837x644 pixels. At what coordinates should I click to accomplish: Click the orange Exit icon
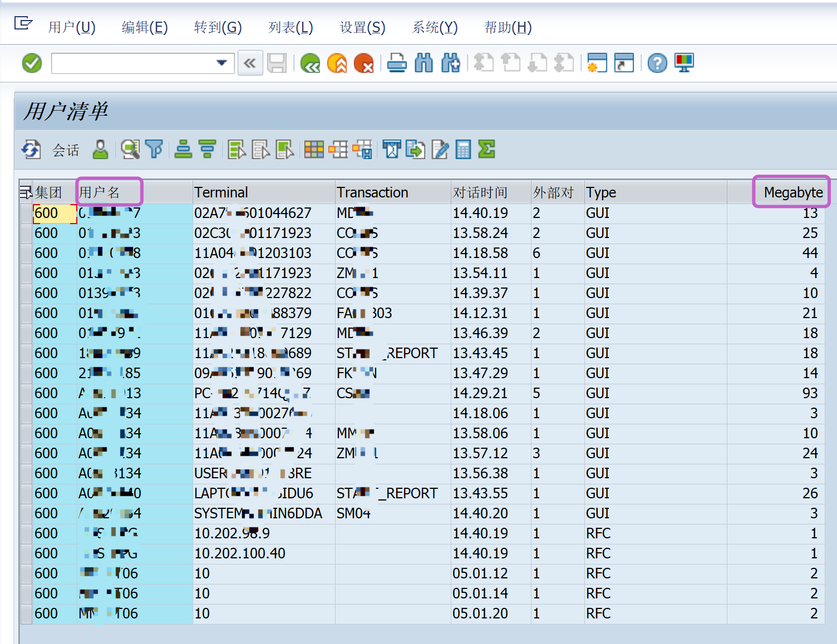(337, 63)
